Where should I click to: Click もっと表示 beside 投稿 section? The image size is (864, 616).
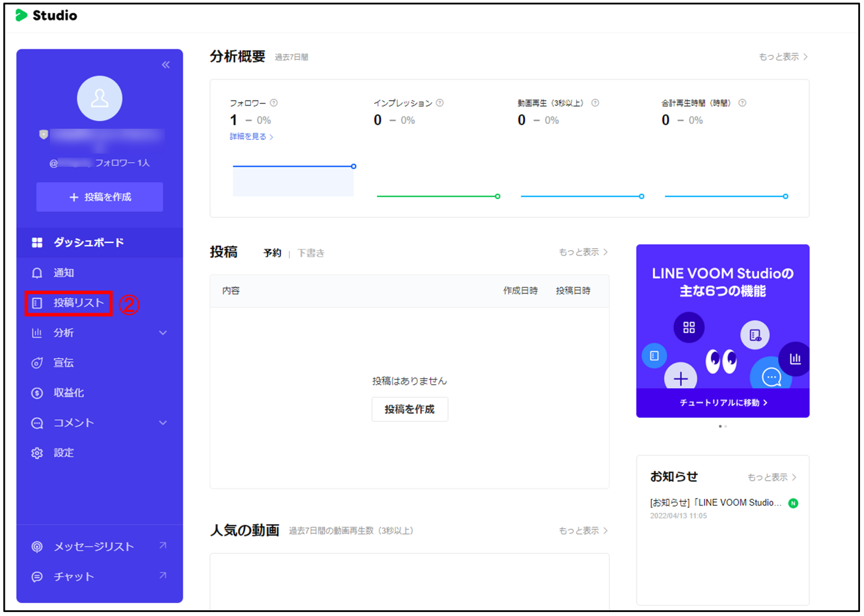583,252
